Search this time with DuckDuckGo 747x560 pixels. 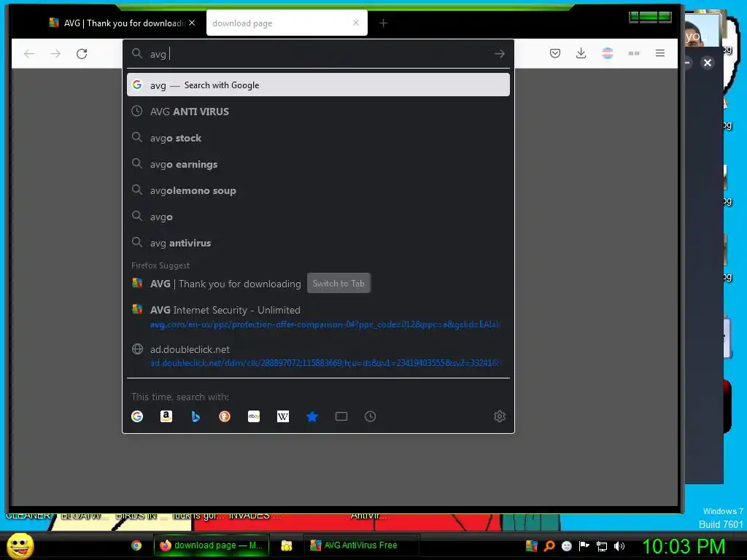point(225,416)
